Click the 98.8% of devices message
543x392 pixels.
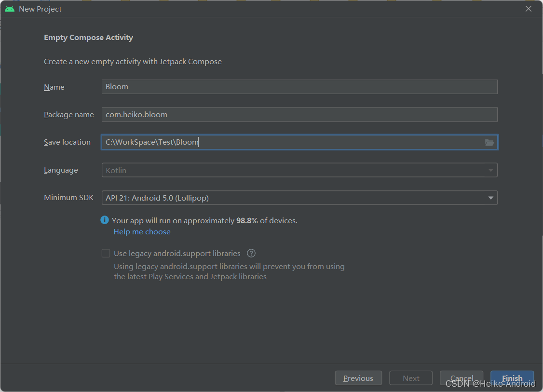[x=204, y=220]
